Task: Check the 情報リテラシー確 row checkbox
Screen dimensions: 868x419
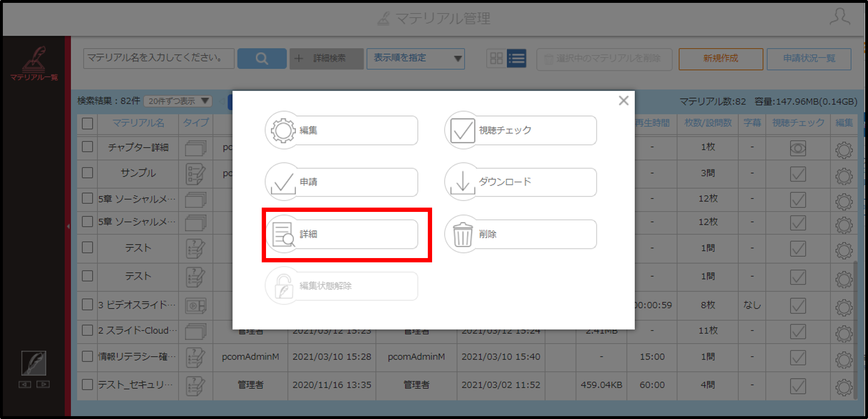Action: click(x=88, y=356)
